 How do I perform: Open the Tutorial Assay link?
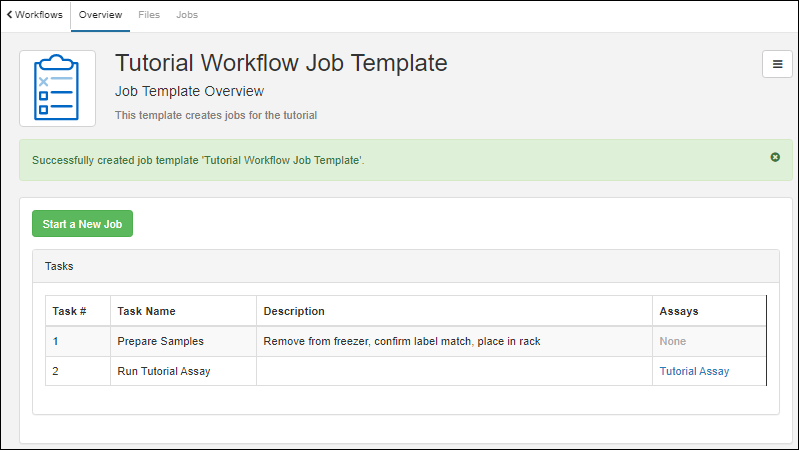pos(694,371)
